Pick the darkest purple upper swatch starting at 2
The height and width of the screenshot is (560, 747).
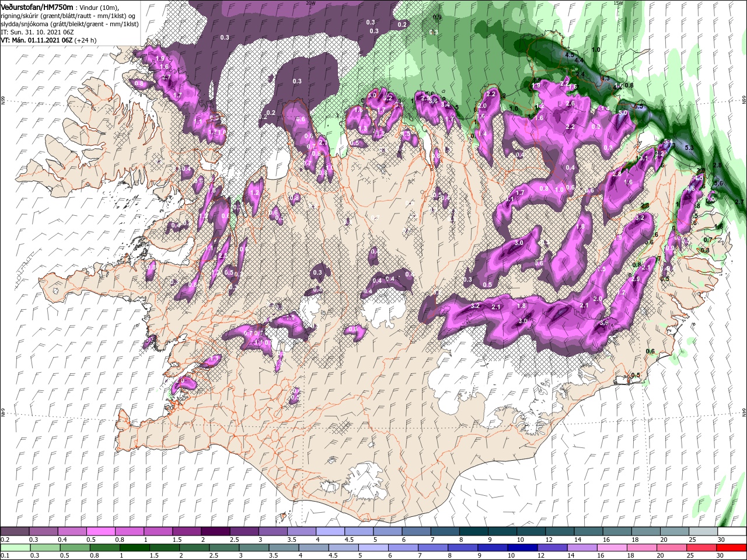215,531
